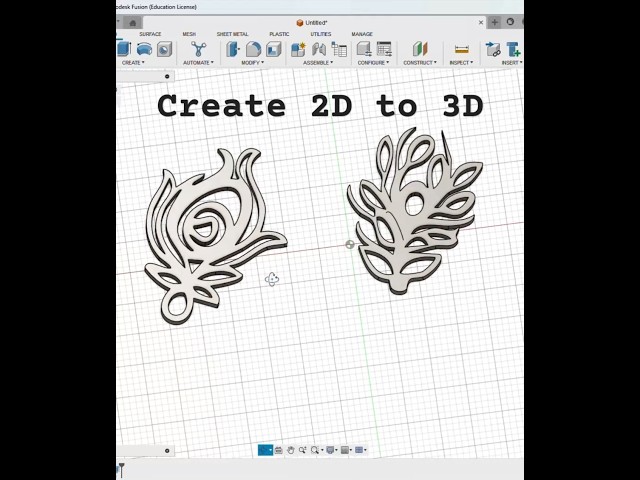Screen dimensions: 640x480
Task: Expand the comments panel round button
Action: pyautogui.click(x=167, y=451)
